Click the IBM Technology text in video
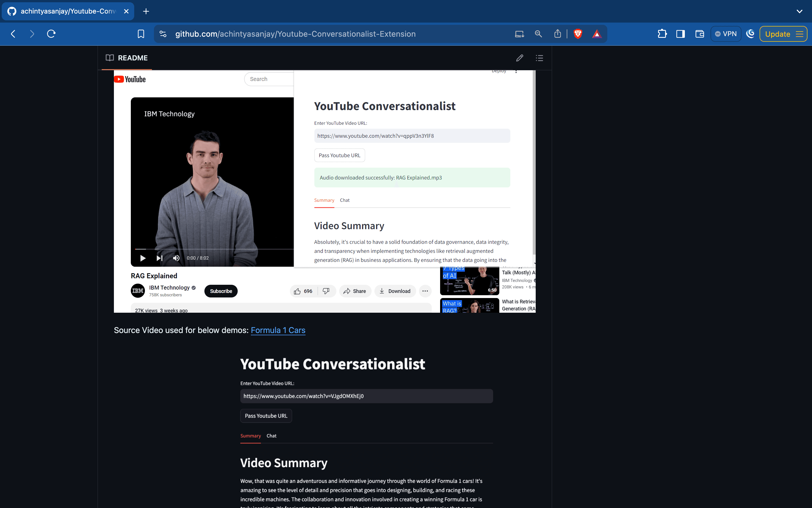The width and height of the screenshot is (812, 508). pyautogui.click(x=169, y=114)
